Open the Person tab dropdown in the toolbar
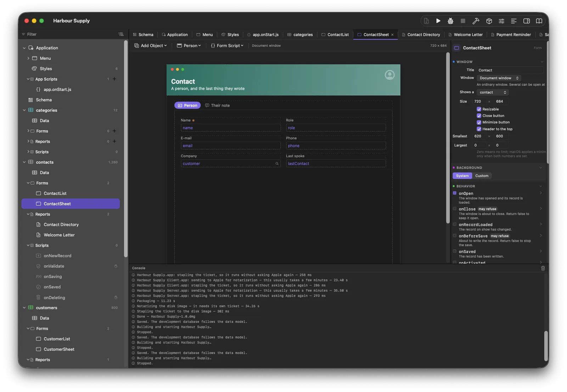This screenshot has height=392, width=567. click(x=189, y=46)
